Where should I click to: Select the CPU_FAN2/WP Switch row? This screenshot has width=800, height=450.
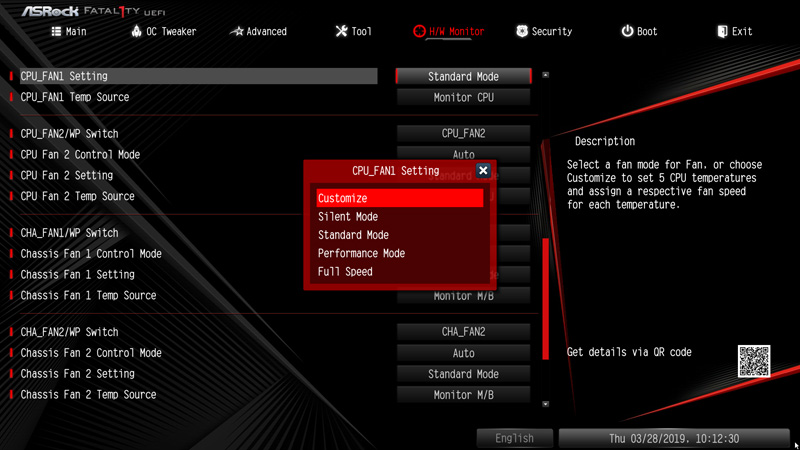[198, 134]
